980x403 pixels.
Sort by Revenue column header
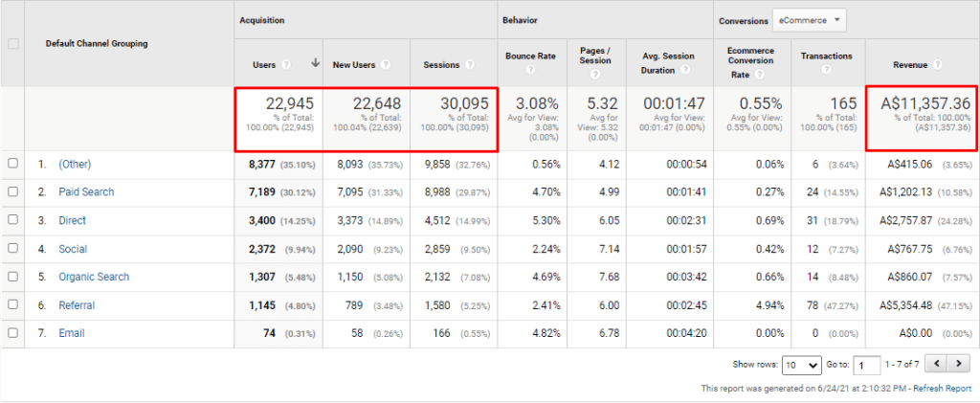point(911,64)
